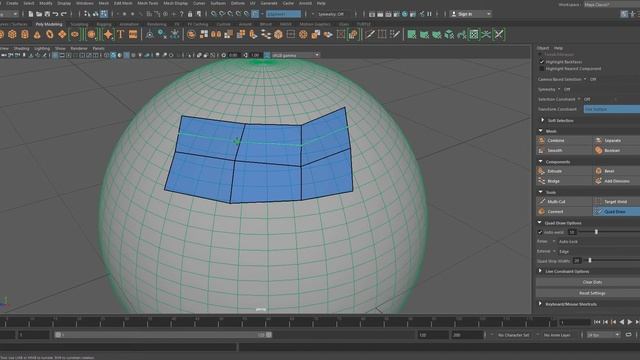Open the Mesh Display menu

point(176,3)
